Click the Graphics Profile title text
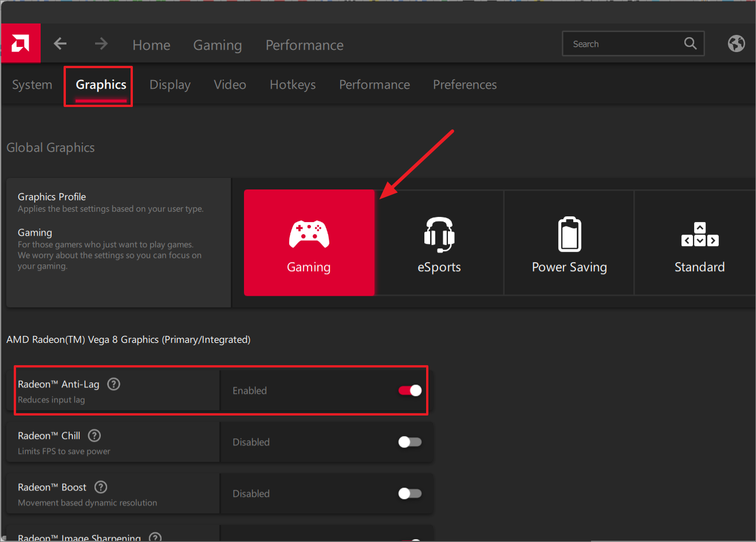The height and width of the screenshot is (542, 756). click(x=52, y=196)
